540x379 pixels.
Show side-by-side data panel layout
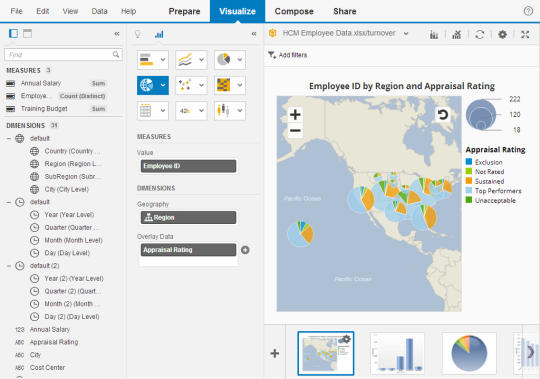click(13, 33)
